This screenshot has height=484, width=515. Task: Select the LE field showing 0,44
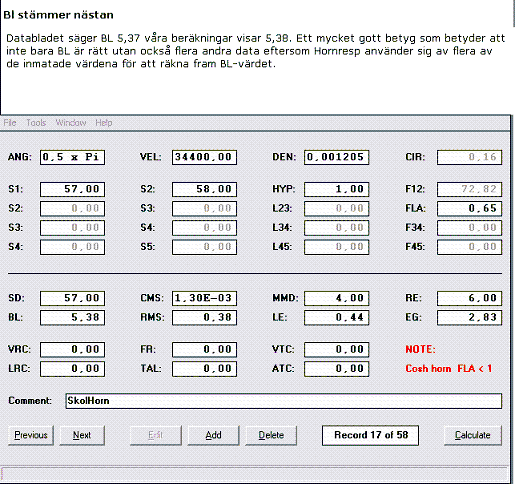tap(336, 318)
